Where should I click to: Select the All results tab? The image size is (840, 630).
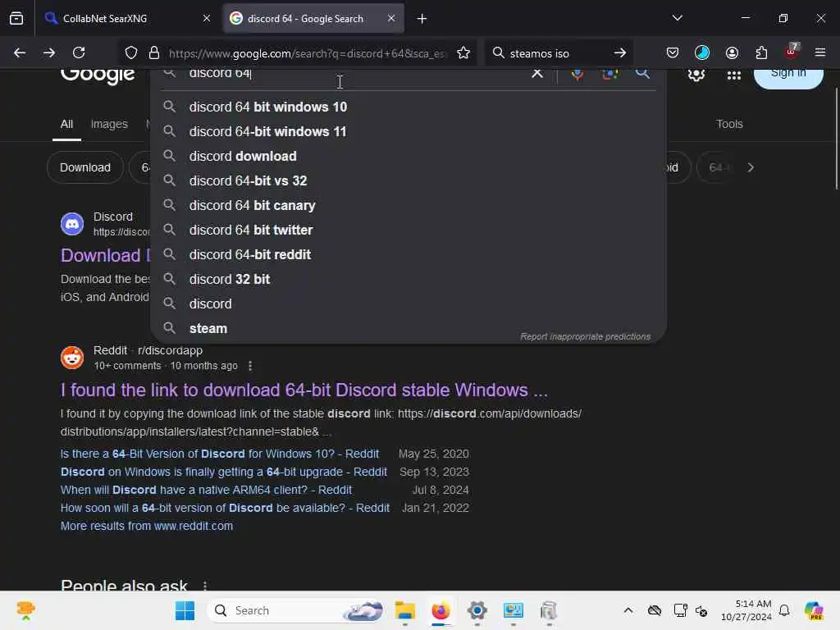coord(66,125)
